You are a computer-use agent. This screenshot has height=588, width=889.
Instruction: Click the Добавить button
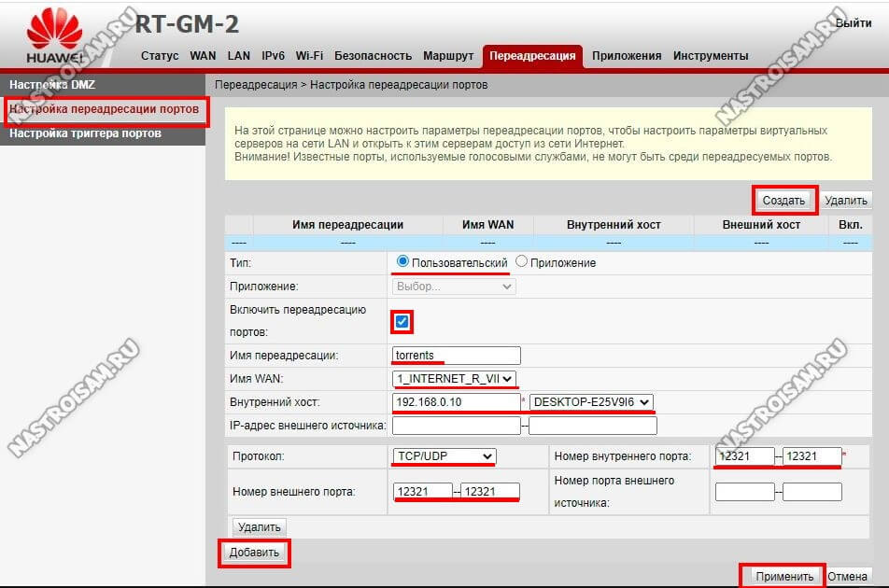[x=254, y=553]
